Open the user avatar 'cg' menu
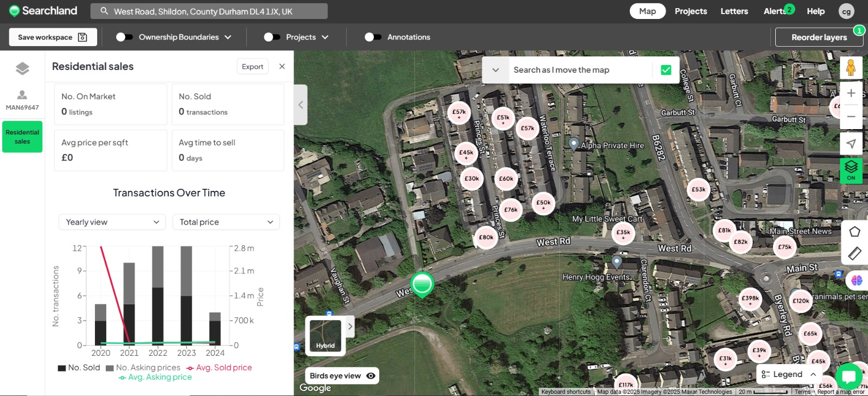868x396 pixels. tap(846, 11)
